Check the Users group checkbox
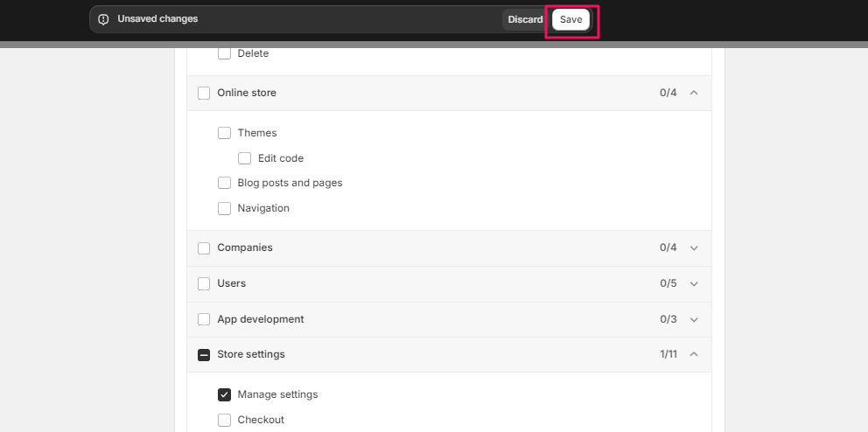Screen dimensions: 868x432 [204, 283]
